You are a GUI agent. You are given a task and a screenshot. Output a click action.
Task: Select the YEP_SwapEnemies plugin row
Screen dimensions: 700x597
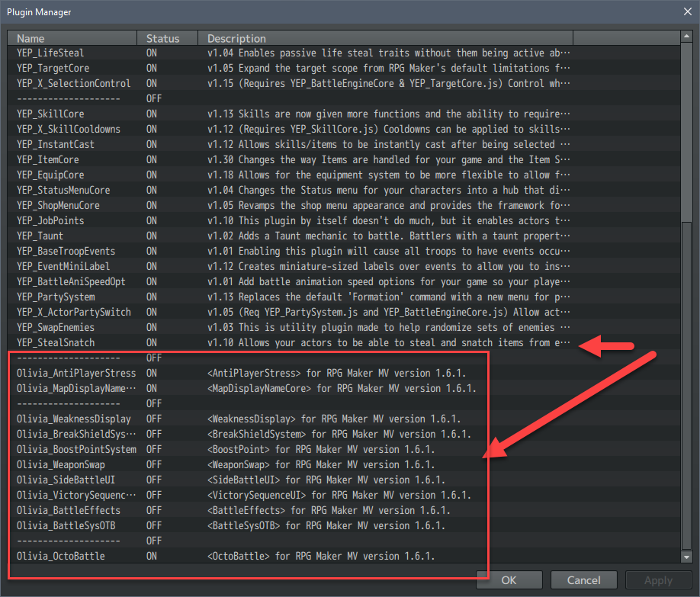point(344,327)
